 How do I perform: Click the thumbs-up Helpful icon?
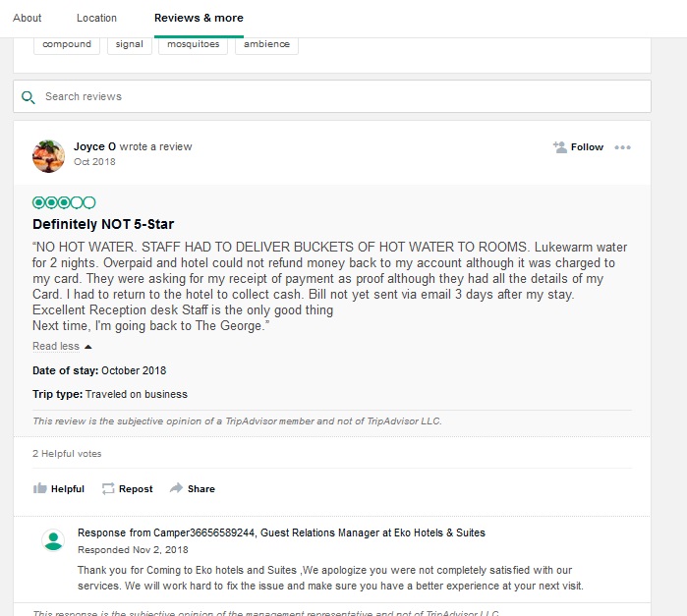pos(40,488)
